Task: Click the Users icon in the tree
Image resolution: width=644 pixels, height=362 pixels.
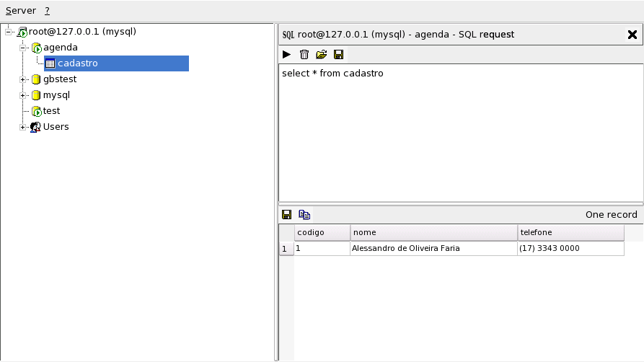Action: (36, 127)
